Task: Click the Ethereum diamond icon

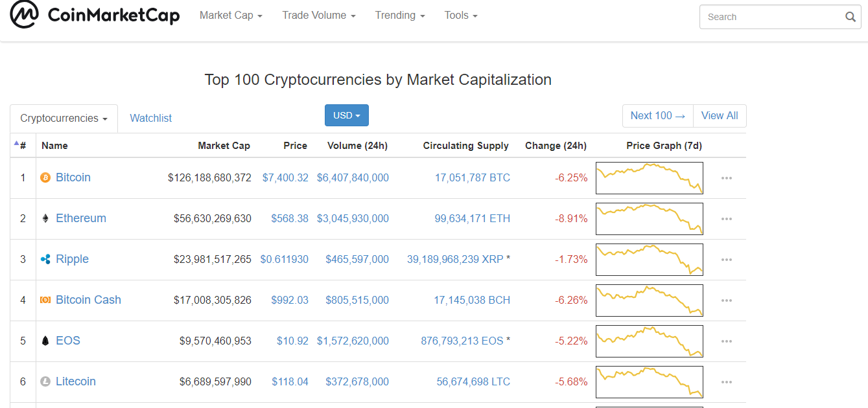Action: pyautogui.click(x=45, y=218)
